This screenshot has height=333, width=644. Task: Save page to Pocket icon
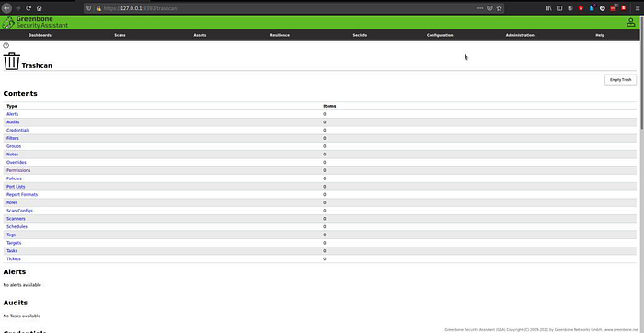coord(489,8)
